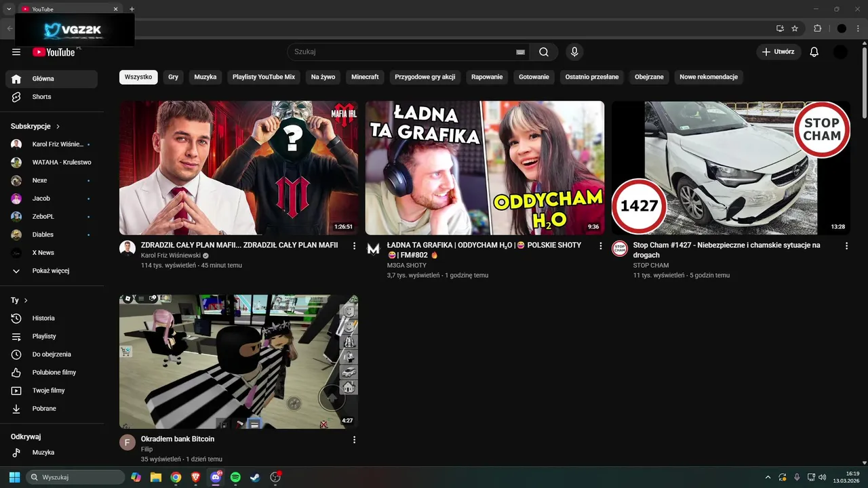Image resolution: width=868 pixels, height=488 pixels.
Task: Open options for ŁADNA TA GRAFIKA video
Action: pyautogui.click(x=600, y=246)
